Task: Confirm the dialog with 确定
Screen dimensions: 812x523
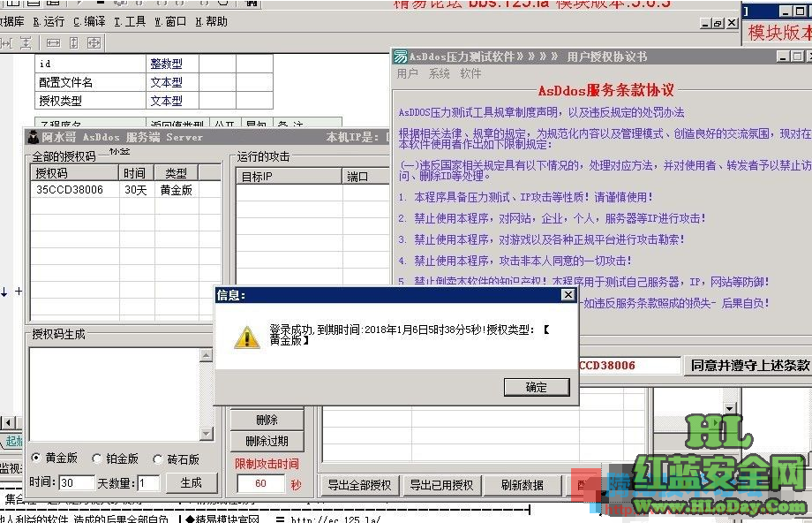Action: tap(537, 387)
